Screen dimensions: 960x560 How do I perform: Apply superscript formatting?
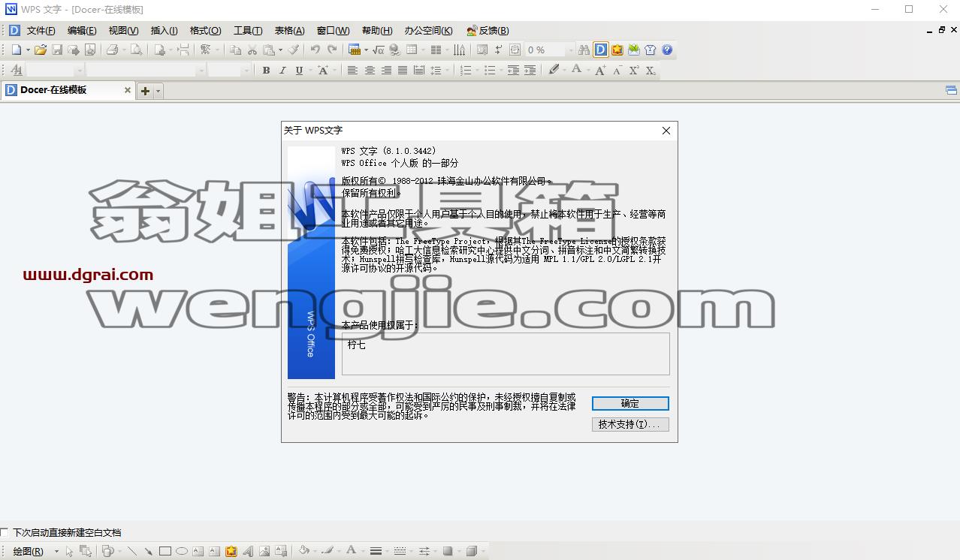point(633,70)
